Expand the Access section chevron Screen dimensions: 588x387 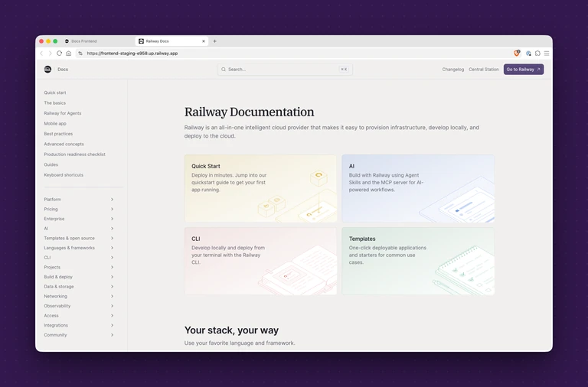[112, 316]
